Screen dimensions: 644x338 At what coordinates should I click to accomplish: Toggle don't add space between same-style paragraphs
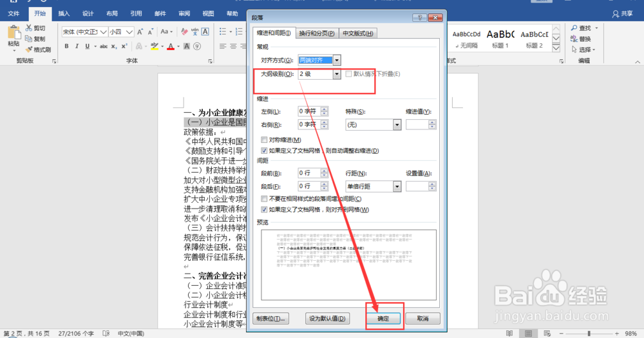tap(264, 199)
